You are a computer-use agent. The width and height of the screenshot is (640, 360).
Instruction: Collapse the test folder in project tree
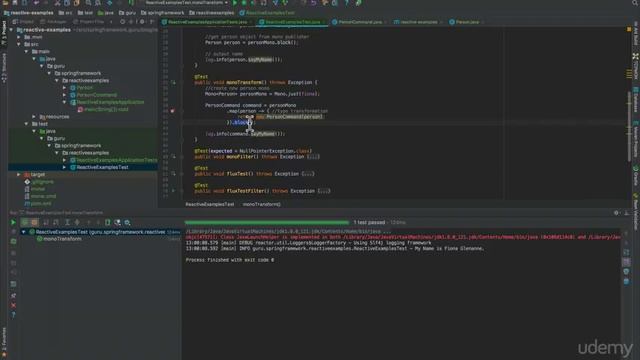[x=27, y=124]
